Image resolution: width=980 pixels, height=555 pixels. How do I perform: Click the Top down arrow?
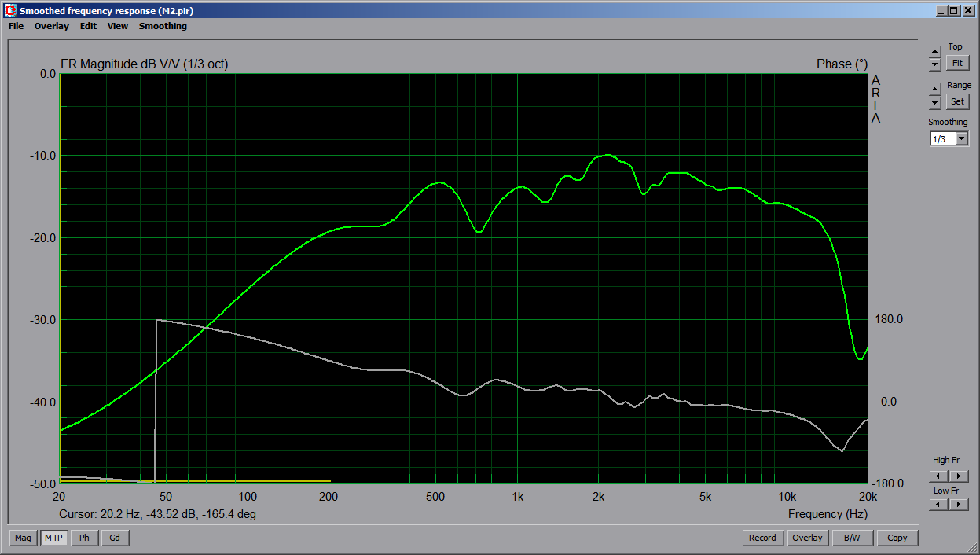(x=934, y=64)
